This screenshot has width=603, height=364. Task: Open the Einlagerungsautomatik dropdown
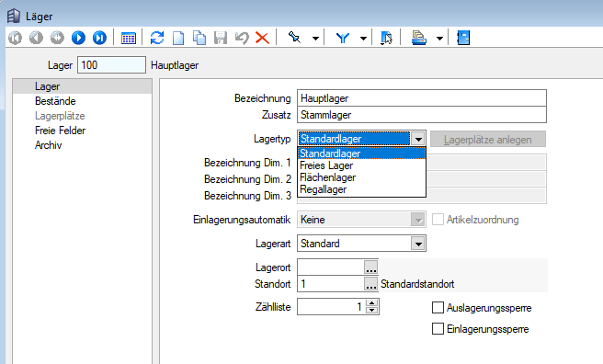418,220
